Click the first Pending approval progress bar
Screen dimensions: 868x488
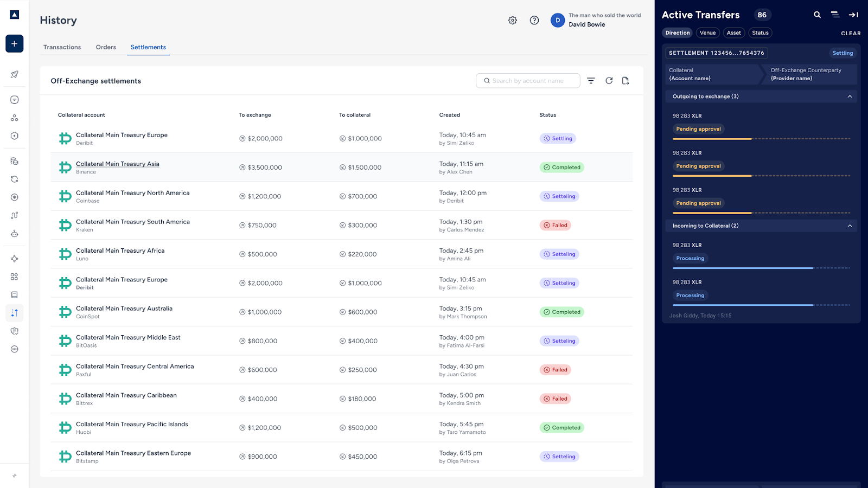point(761,139)
